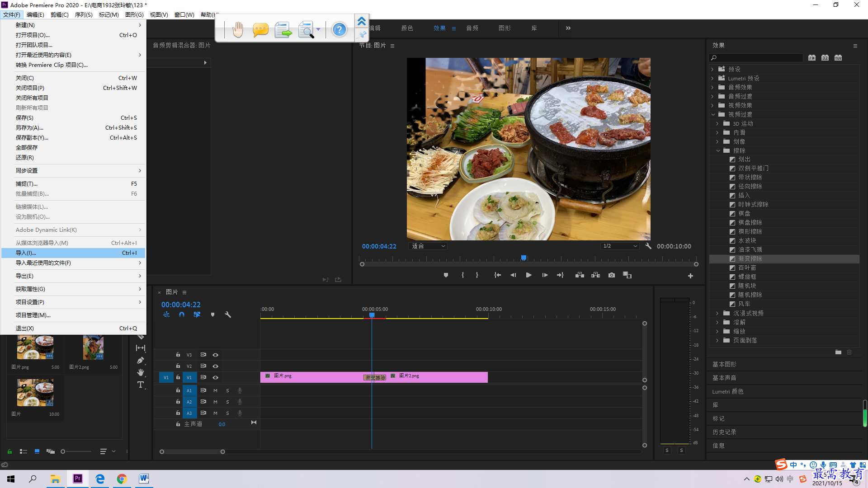Image resolution: width=868 pixels, height=488 pixels.
Task: Add a marker in Program monitor
Action: point(446,275)
